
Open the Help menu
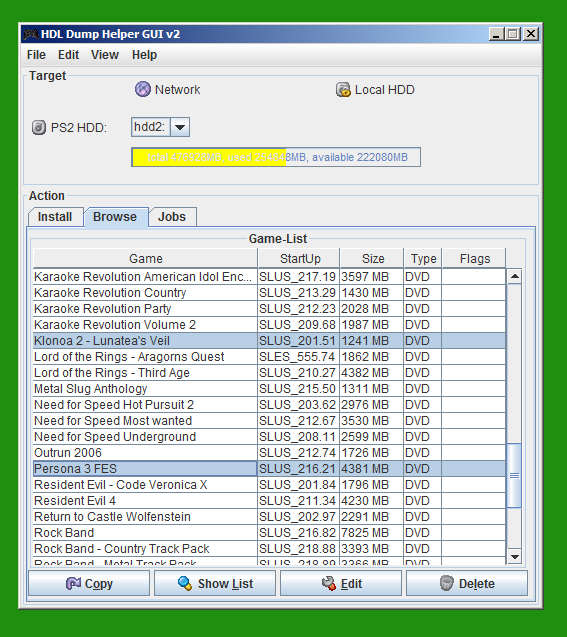click(x=144, y=55)
